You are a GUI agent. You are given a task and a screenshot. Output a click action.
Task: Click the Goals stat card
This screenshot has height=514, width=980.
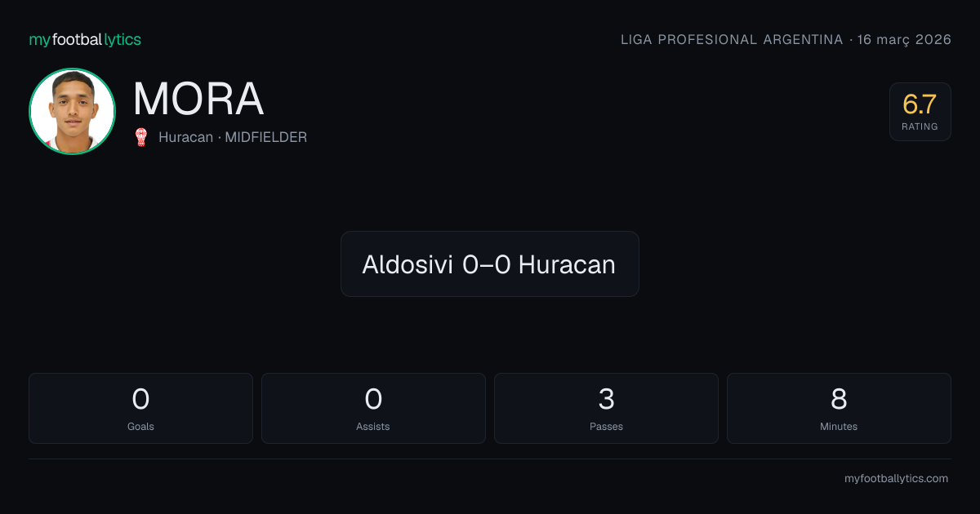tap(140, 408)
